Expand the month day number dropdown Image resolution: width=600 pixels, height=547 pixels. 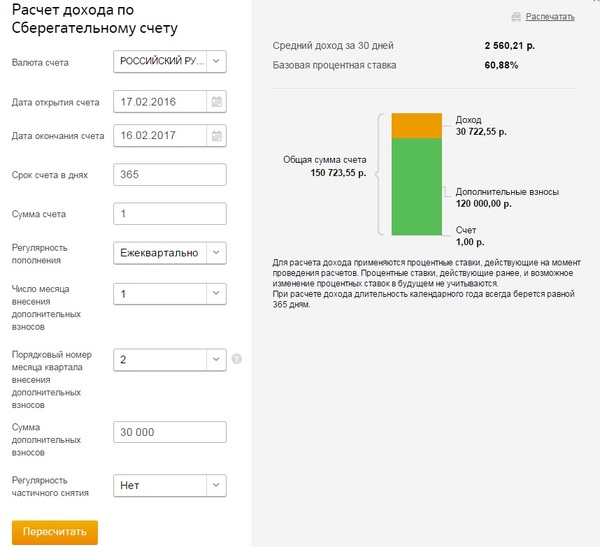(217, 294)
